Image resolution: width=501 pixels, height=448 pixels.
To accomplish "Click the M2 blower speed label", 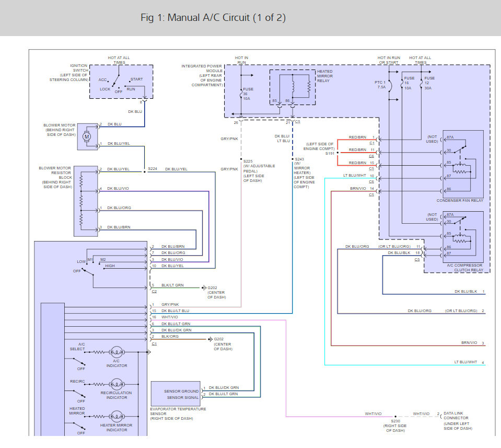I will point(103,259).
